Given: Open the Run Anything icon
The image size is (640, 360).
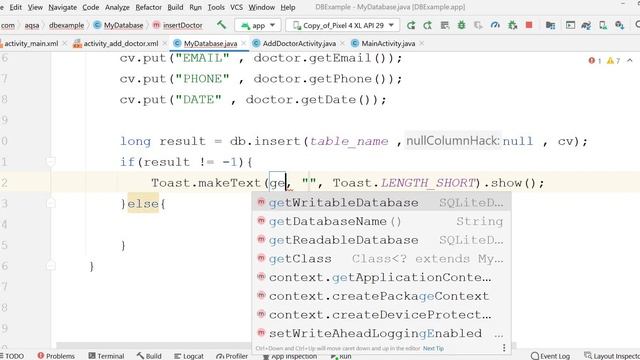Looking at the screenshot, I should click(570, 25).
